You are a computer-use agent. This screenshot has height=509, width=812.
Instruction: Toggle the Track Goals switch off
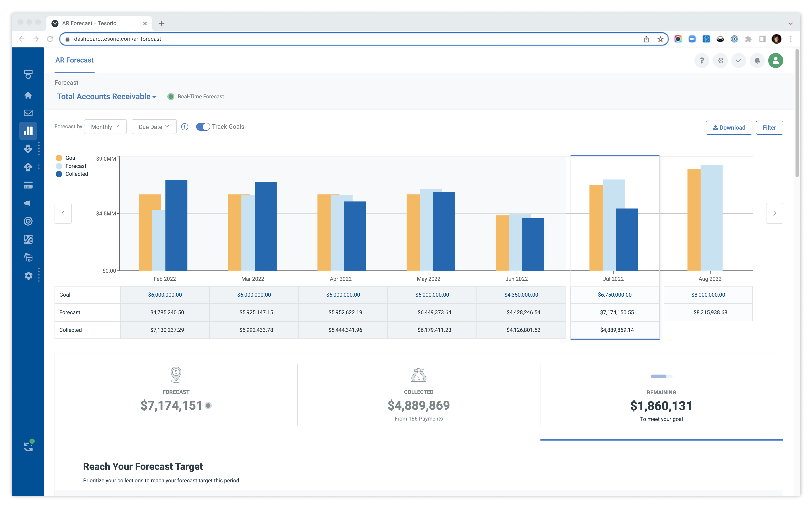click(x=203, y=127)
